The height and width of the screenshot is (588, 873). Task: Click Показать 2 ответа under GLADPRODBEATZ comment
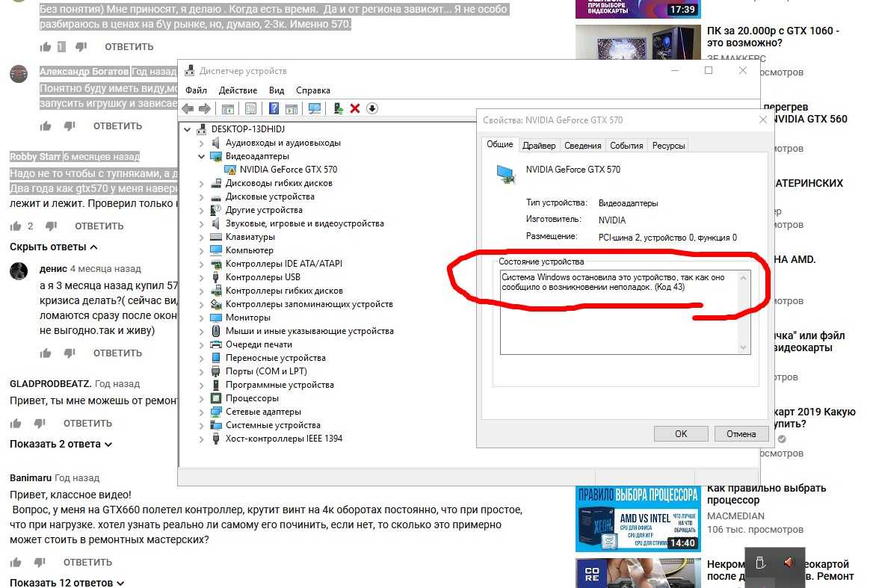click(x=61, y=444)
